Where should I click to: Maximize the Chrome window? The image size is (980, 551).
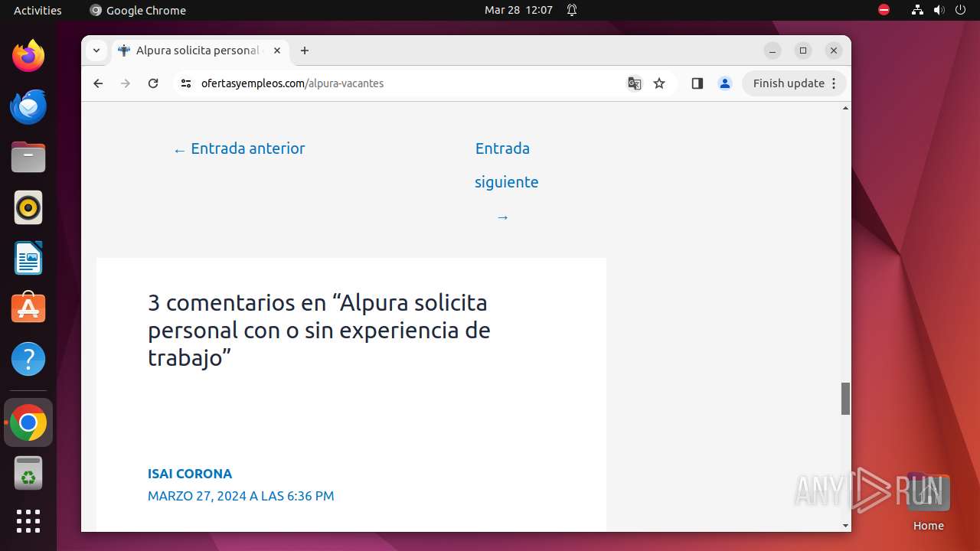[803, 51]
